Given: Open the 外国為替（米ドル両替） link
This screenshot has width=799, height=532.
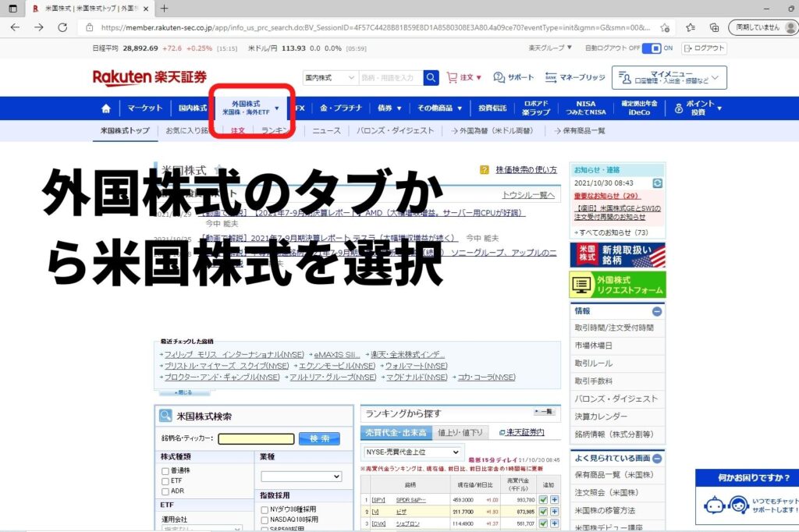Looking at the screenshot, I should tap(492, 131).
